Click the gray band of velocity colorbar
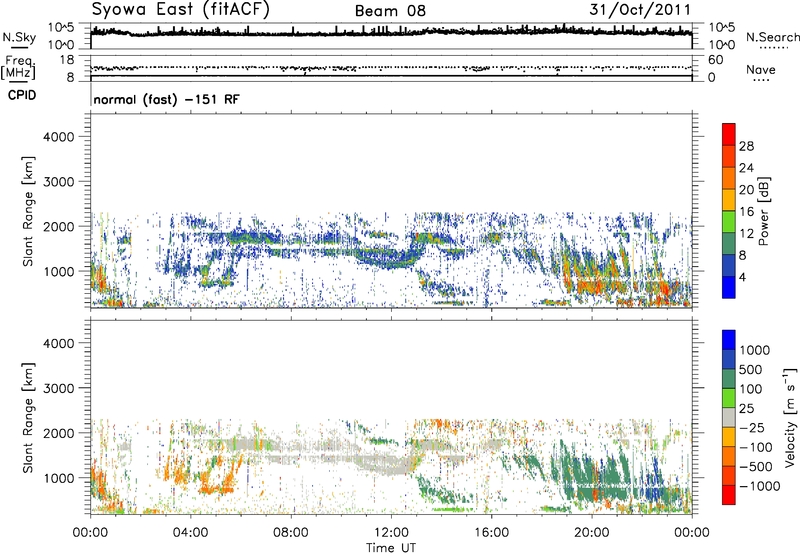This screenshot has width=800, height=554. tap(729, 417)
